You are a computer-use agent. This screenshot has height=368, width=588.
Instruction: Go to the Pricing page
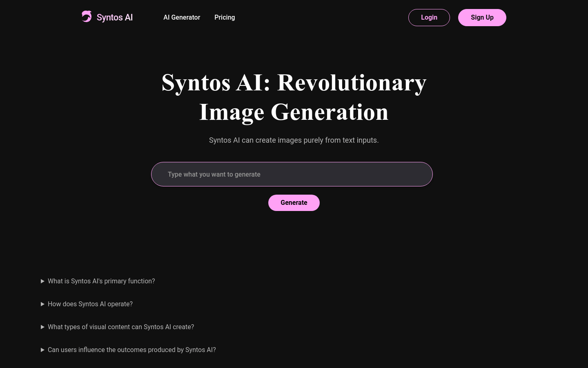point(225,17)
